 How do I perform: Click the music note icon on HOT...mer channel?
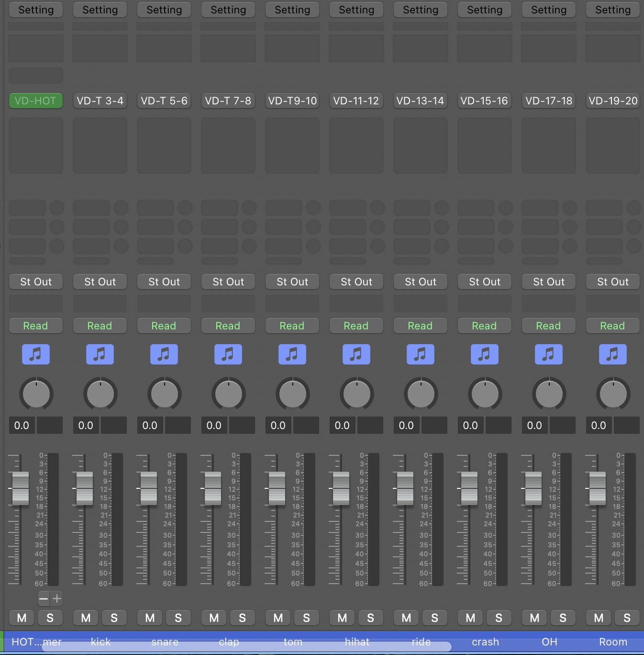pyautogui.click(x=36, y=354)
